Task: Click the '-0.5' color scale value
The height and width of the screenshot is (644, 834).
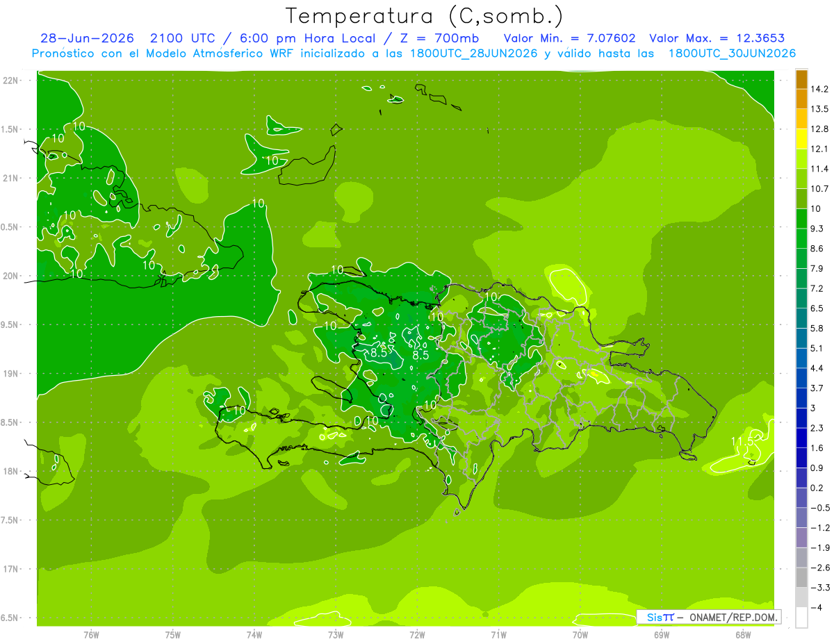Action: pos(820,508)
